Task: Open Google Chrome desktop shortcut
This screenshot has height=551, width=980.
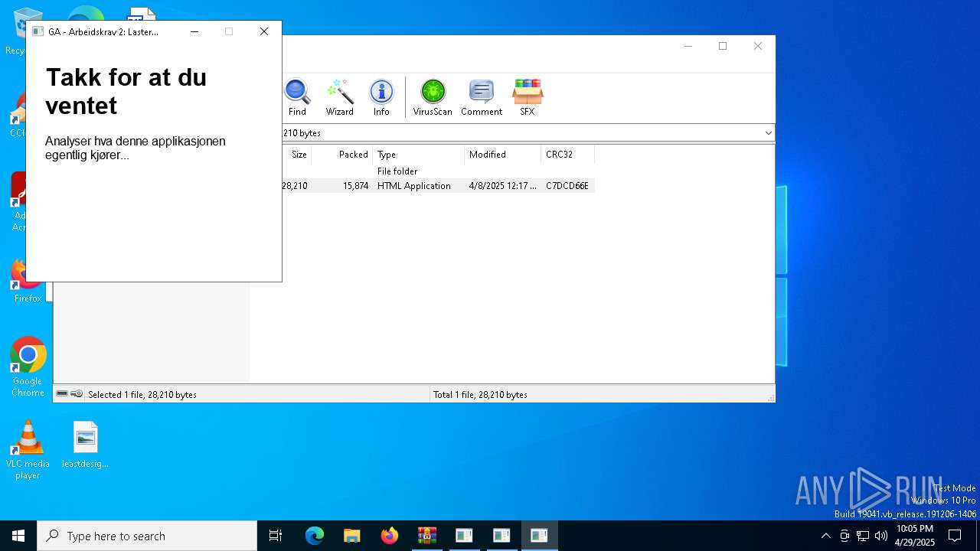Action: (28, 367)
